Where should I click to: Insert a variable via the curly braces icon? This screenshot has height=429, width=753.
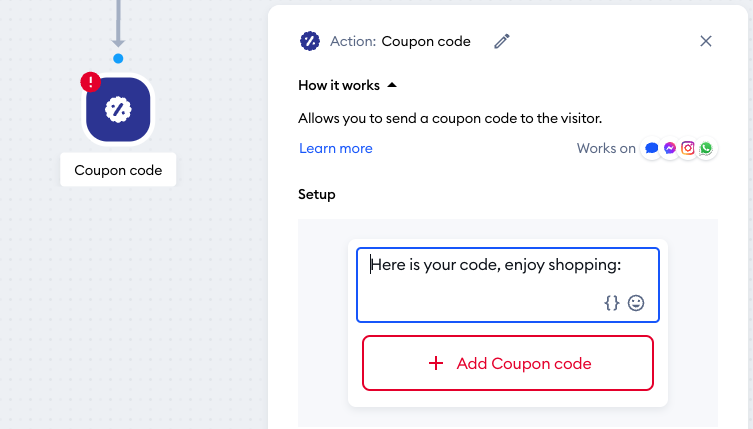(612, 303)
